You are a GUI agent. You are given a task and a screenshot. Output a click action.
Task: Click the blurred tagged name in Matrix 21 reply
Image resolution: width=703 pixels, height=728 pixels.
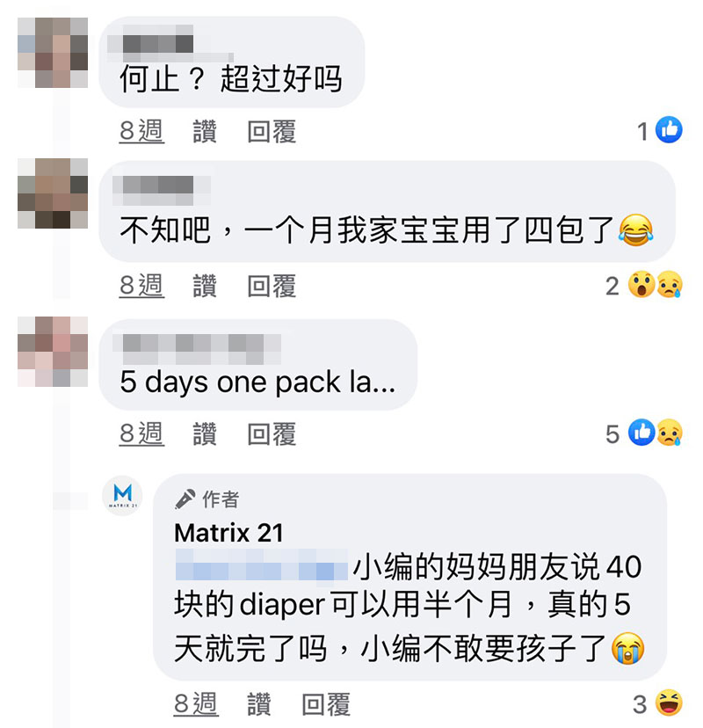click(x=262, y=564)
